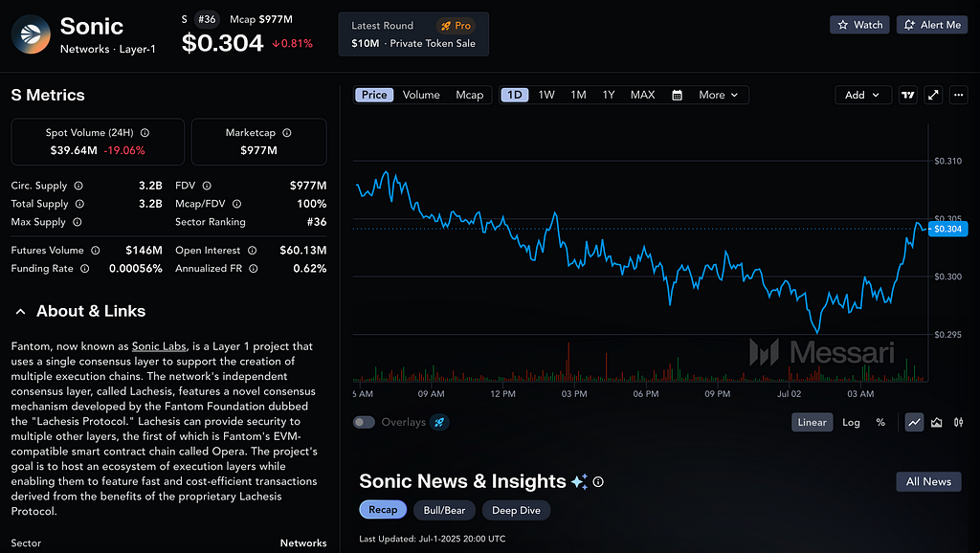980x553 pixels.
Task: Open the Sonic Labs link
Action: (159, 346)
